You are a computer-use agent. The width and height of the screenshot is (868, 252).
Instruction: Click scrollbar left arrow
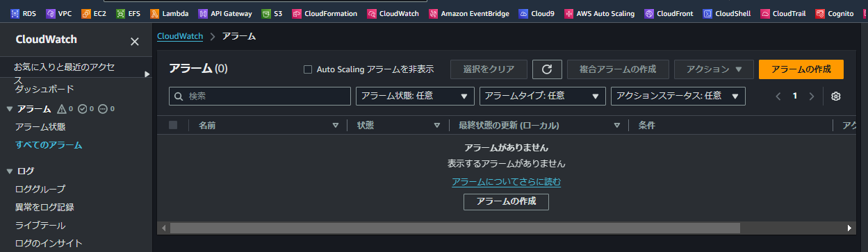point(163,228)
